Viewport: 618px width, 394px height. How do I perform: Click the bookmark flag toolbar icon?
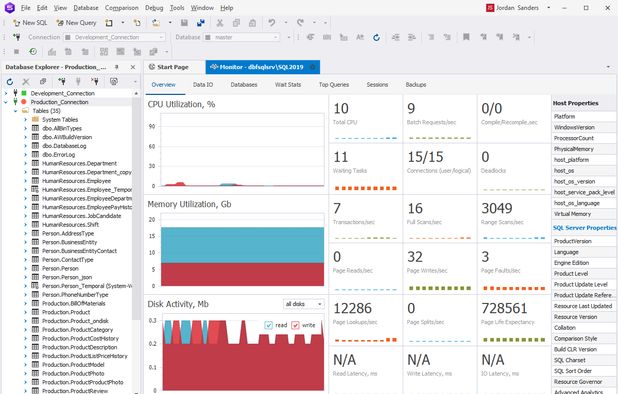tap(466, 37)
